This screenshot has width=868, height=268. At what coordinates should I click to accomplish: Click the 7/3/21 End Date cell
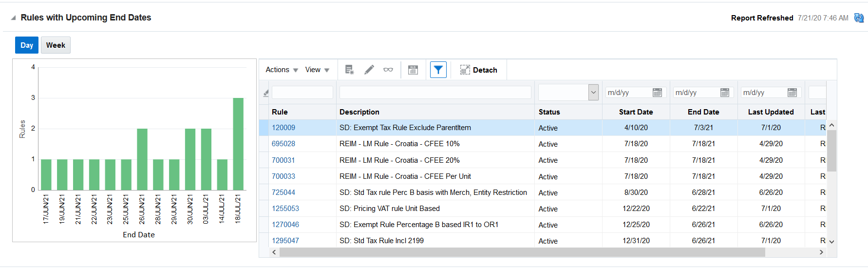(x=703, y=128)
